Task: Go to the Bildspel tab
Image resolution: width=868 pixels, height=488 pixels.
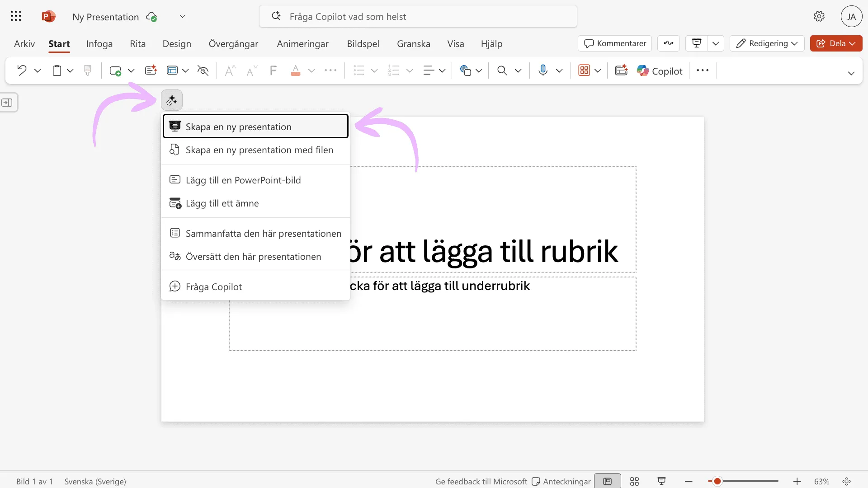Action: click(363, 44)
